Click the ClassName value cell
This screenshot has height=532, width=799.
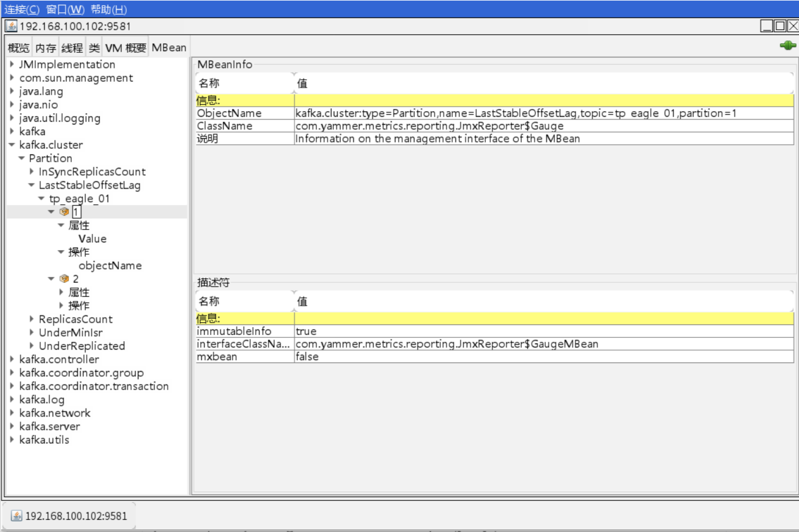click(x=544, y=126)
